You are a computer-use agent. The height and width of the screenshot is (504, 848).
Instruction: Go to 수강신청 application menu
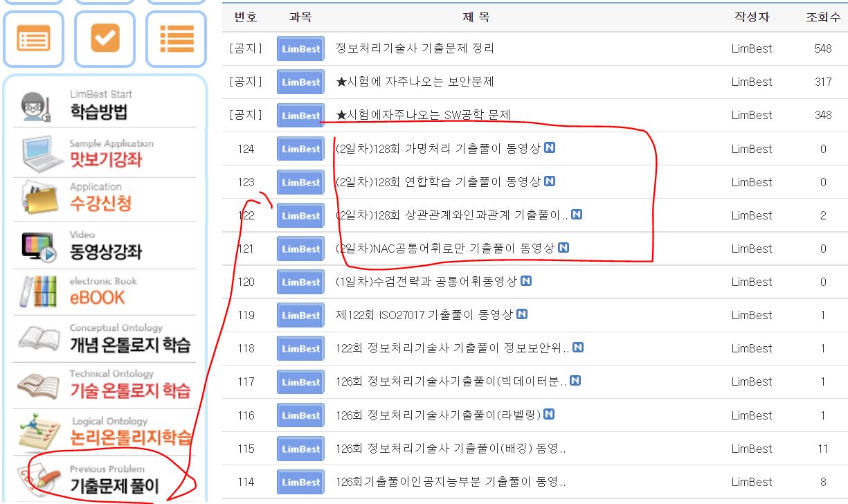click(105, 197)
